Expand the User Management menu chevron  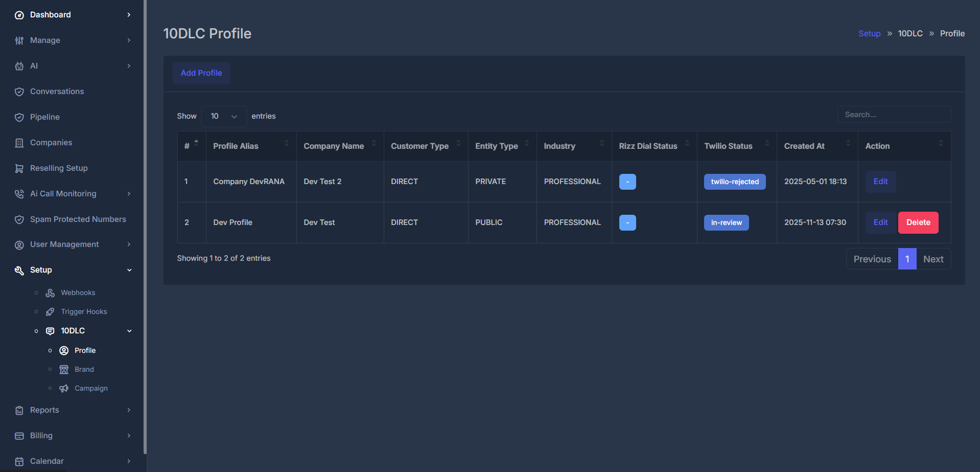click(x=129, y=244)
